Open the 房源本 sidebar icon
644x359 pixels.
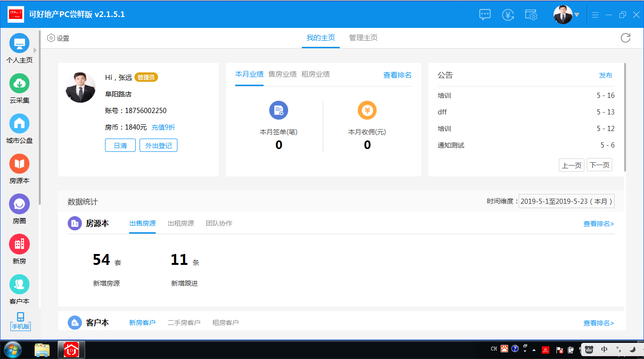point(19,164)
